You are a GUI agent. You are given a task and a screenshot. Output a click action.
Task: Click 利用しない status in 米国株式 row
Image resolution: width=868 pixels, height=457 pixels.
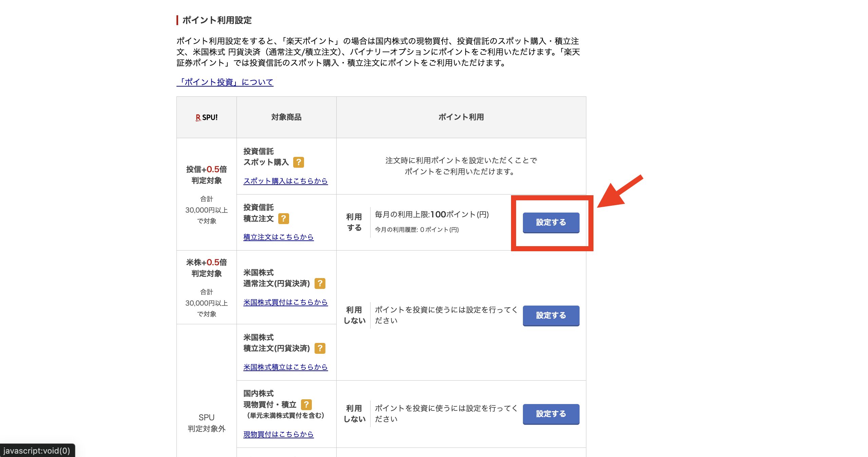click(x=355, y=315)
